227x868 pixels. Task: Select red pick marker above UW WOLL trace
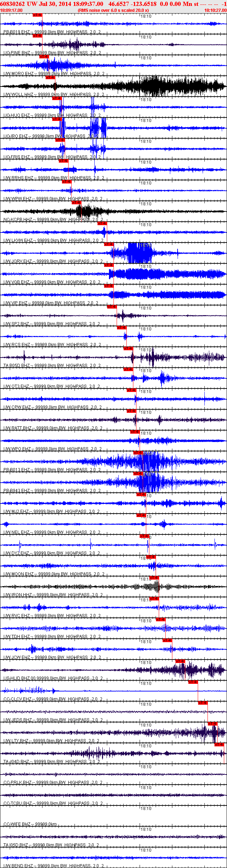50,77
